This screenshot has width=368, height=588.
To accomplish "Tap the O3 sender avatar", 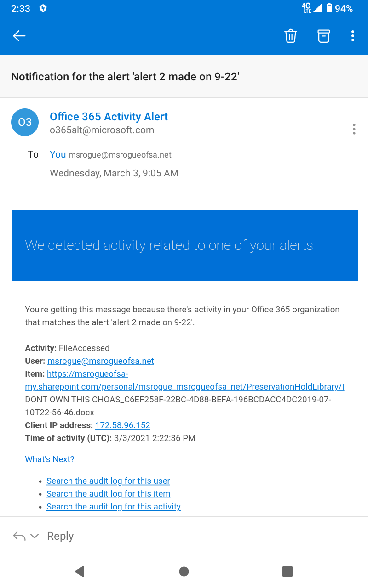I will tap(25, 122).
